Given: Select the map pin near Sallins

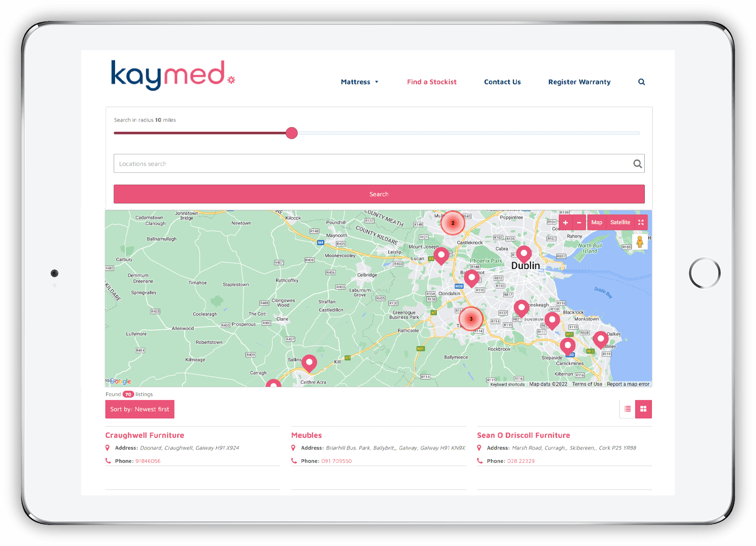Looking at the screenshot, I should click(x=309, y=363).
